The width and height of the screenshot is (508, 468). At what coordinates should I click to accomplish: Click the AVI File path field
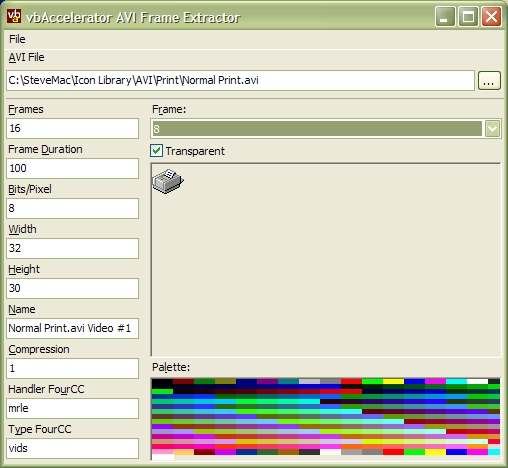click(240, 80)
